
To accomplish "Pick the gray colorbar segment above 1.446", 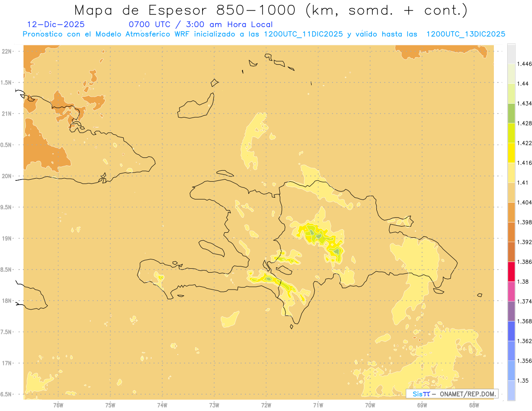I will pos(511,54).
